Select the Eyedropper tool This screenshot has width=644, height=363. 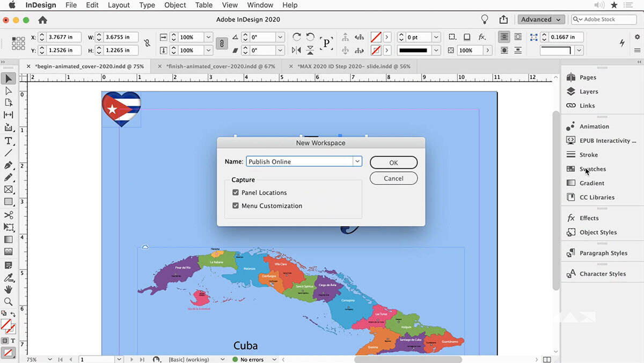click(9, 278)
